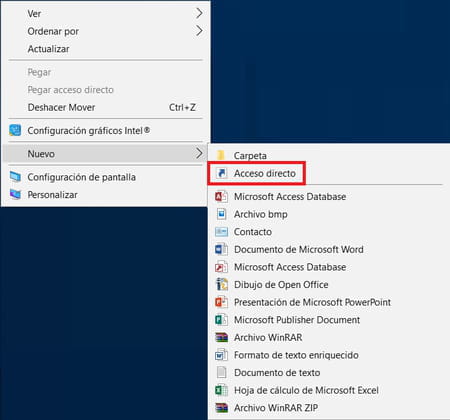
Task: Click the Excel spreadsheet icon
Action: click(x=221, y=390)
